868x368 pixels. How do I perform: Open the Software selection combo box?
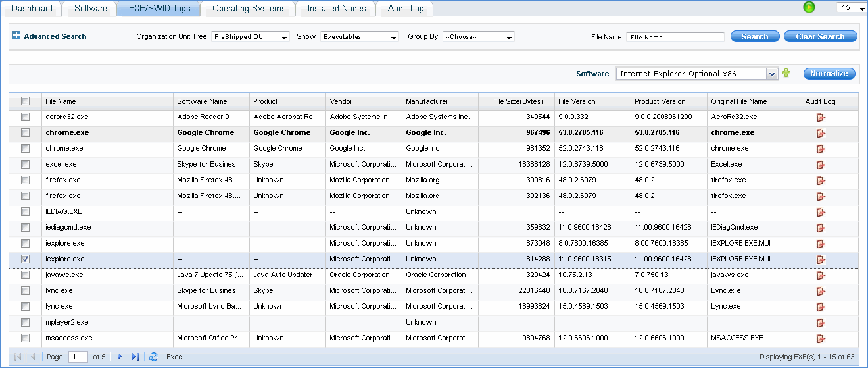pyautogui.click(x=697, y=74)
